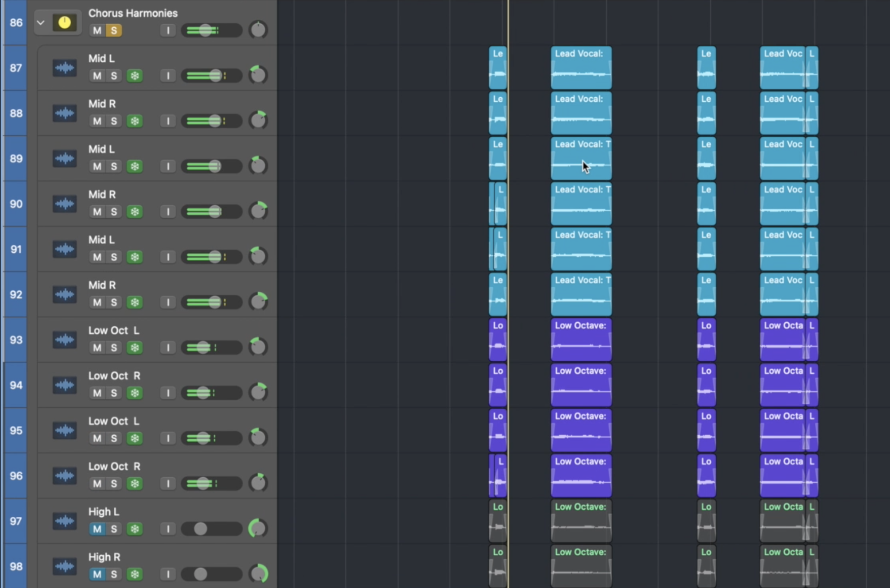Click the pan knob on track 92

(258, 302)
